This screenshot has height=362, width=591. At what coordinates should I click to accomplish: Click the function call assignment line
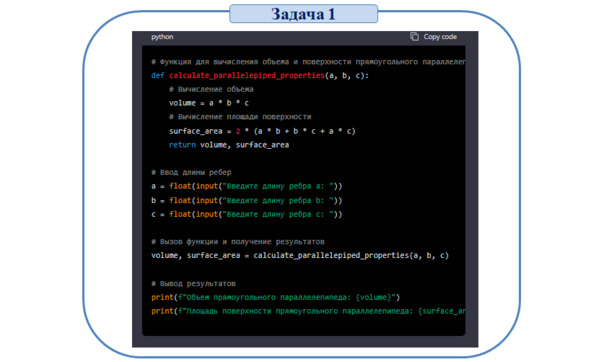[300, 256]
